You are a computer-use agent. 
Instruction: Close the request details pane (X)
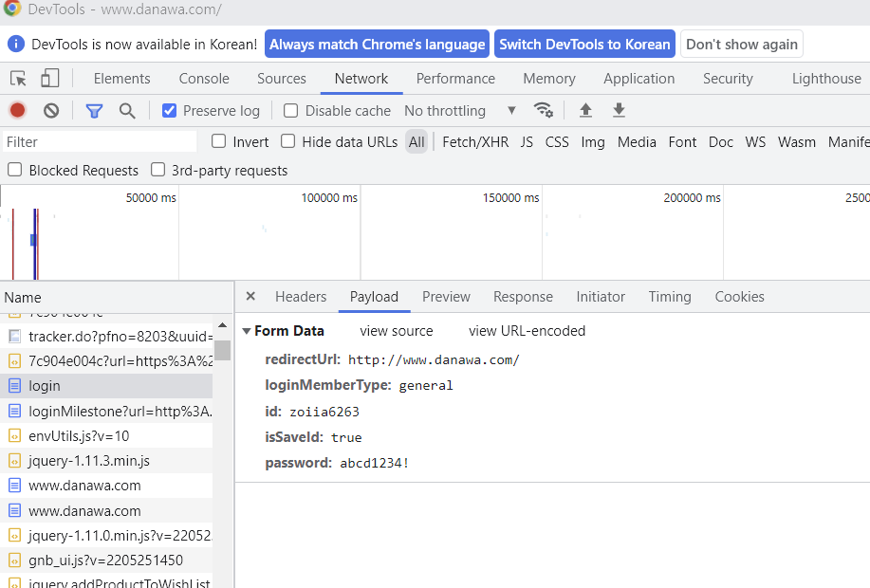(x=250, y=296)
